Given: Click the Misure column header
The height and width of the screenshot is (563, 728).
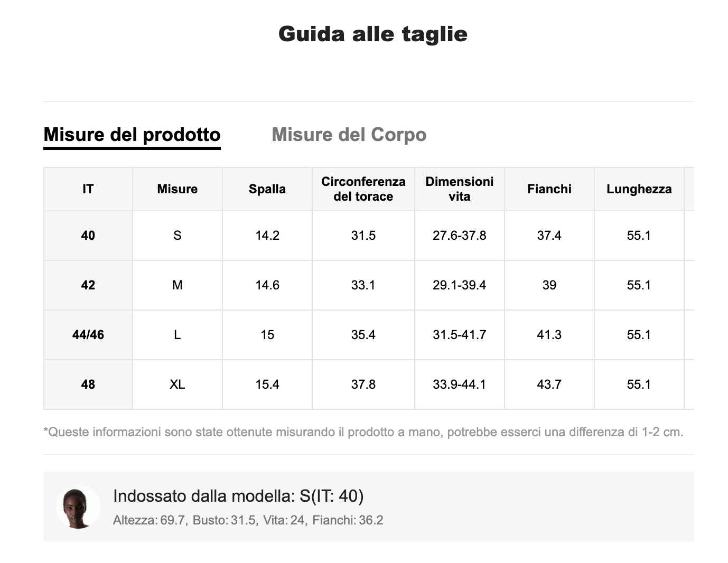Looking at the screenshot, I should coord(178,189).
